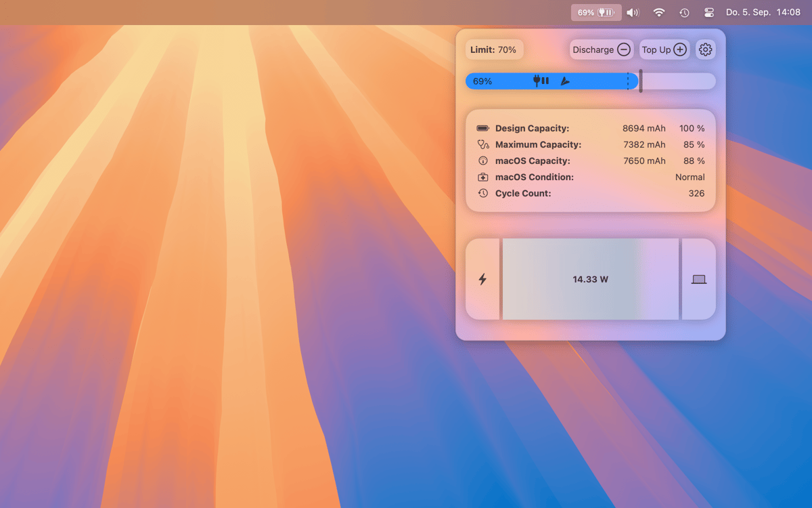This screenshot has height=508, width=812.
Task: Click the stethoscope icon beside Maximum Capacity
Action: 482,144
